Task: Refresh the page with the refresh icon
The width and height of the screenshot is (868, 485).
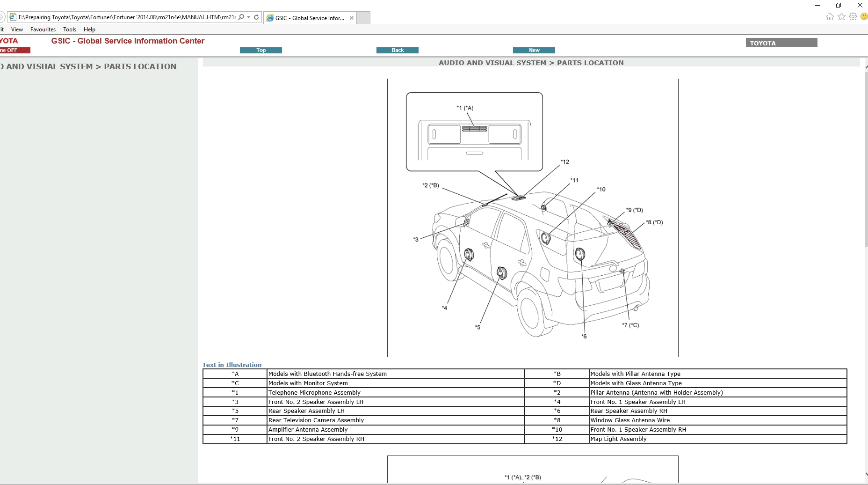Action: (x=256, y=17)
